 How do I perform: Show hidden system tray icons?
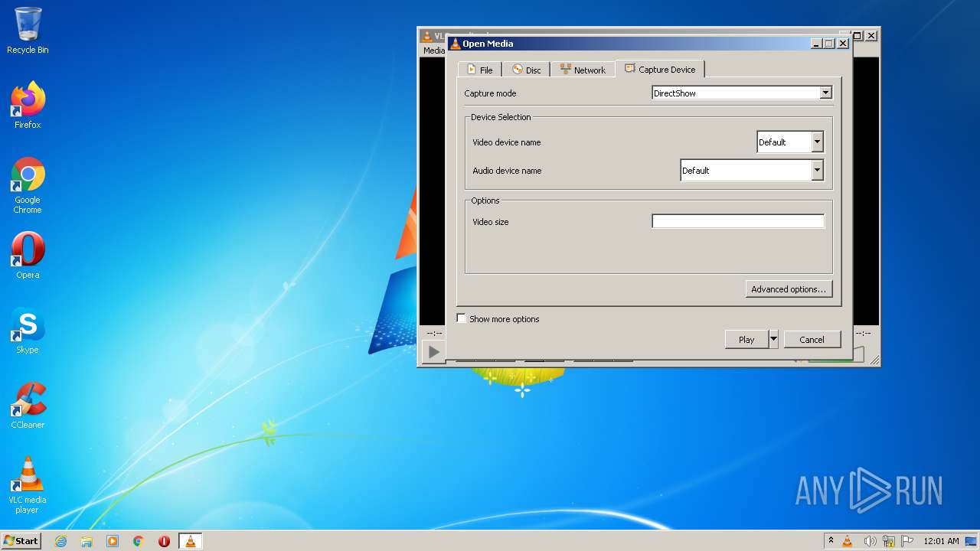(x=831, y=540)
